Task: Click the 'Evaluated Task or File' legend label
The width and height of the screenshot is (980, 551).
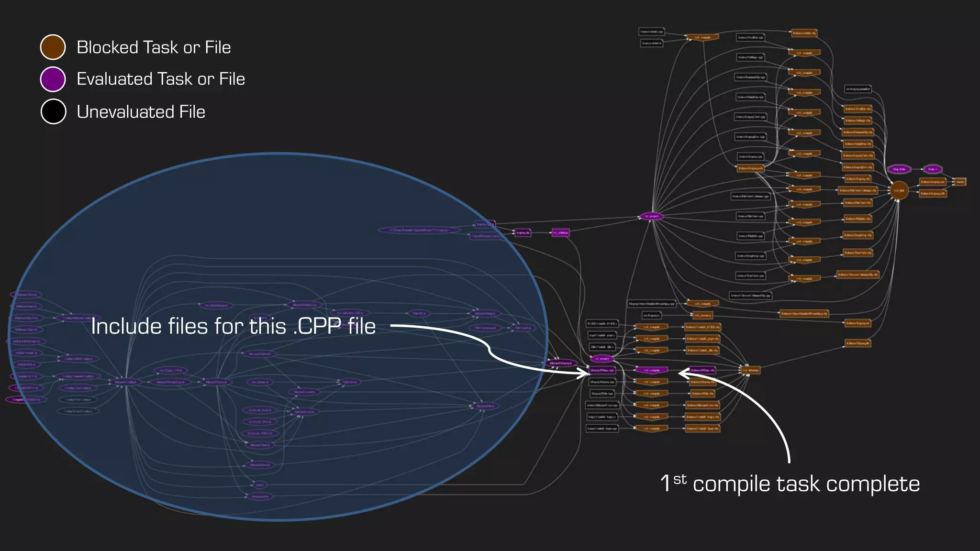Action: (x=161, y=79)
